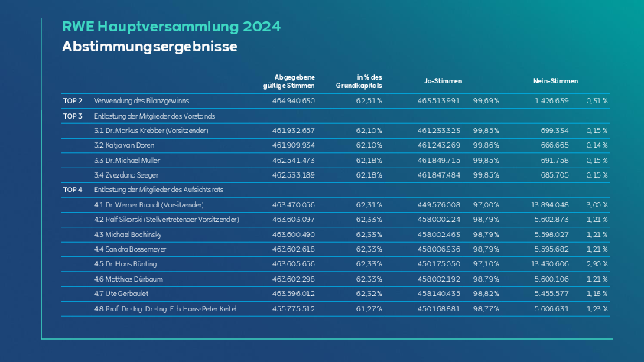The width and height of the screenshot is (644, 362).
Task: Click the value 462.533.189
Action: click(x=293, y=175)
